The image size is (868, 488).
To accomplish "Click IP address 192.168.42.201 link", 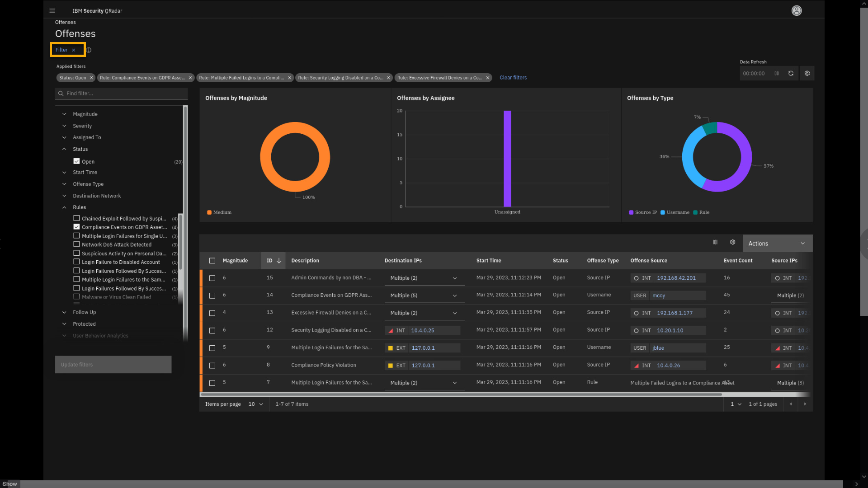I will [676, 278].
